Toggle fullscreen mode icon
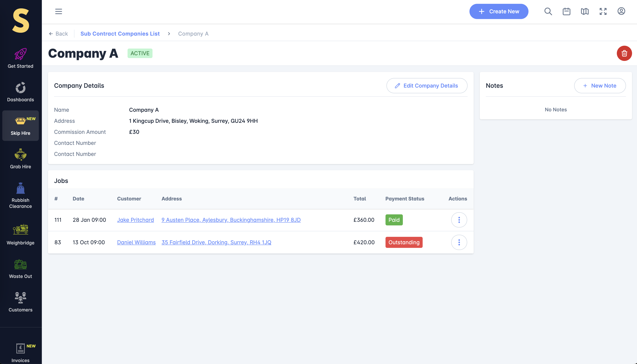Screen dimensions: 637x364 pyautogui.click(x=603, y=11)
